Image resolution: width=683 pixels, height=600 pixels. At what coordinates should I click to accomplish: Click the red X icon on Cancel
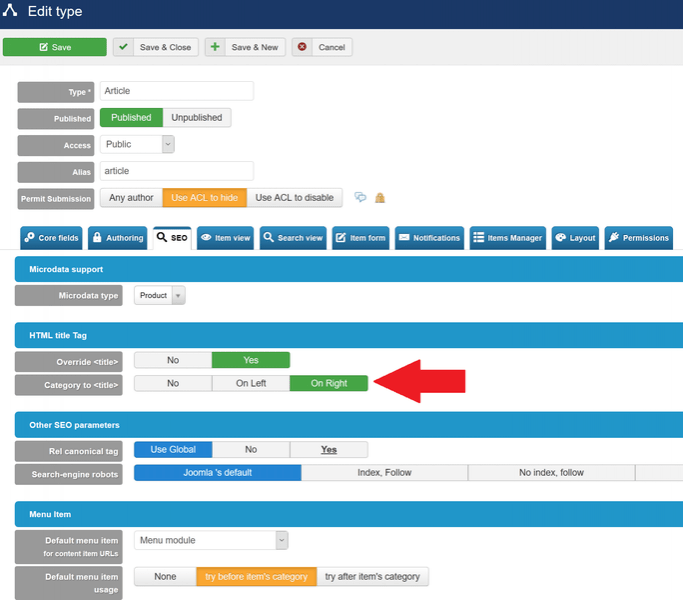pyautogui.click(x=302, y=47)
